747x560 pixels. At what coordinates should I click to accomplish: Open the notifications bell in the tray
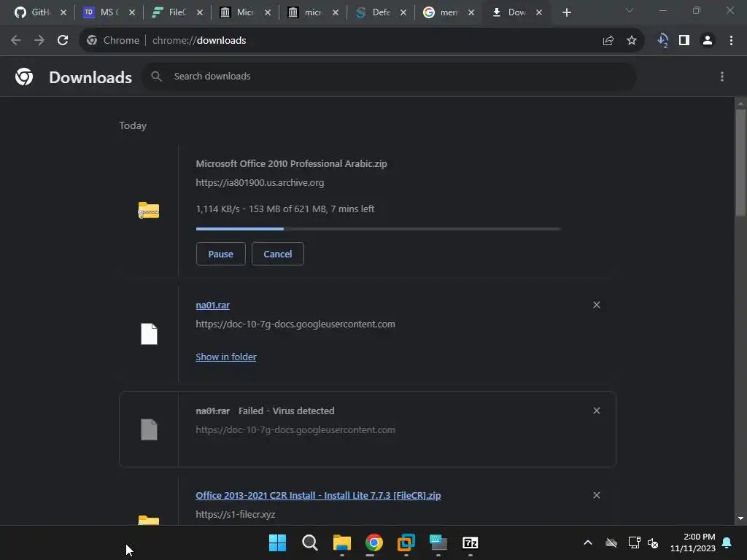[727, 542]
